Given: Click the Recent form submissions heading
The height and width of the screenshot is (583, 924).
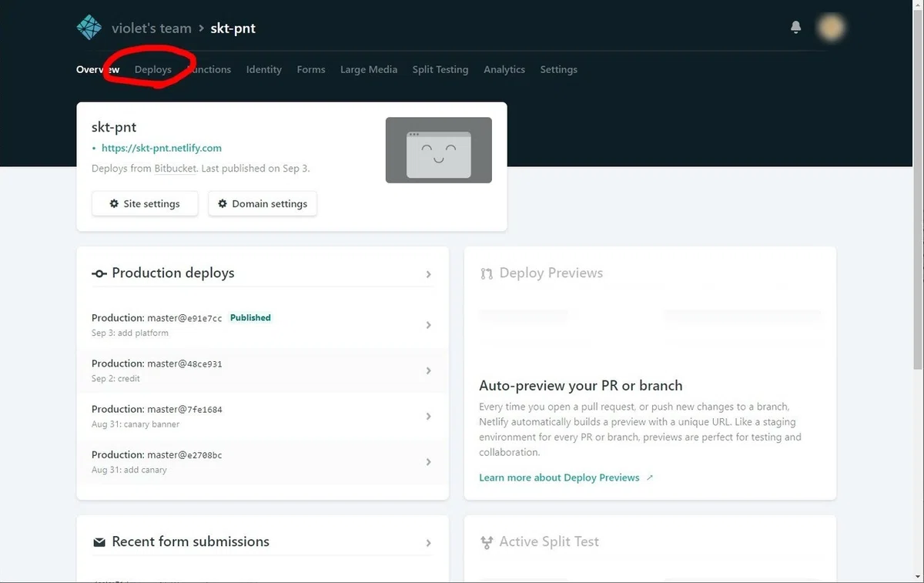Looking at the screenshot, I should (191, 541).
